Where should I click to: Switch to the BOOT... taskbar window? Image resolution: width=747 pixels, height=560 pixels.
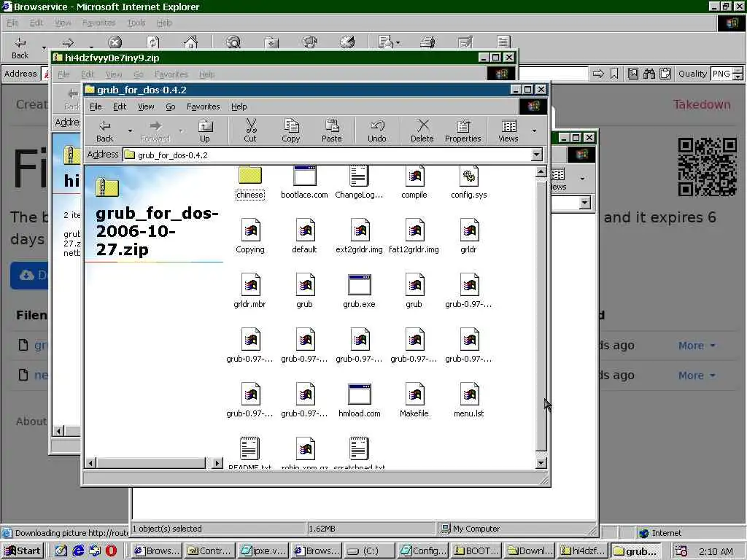(476, 551)
